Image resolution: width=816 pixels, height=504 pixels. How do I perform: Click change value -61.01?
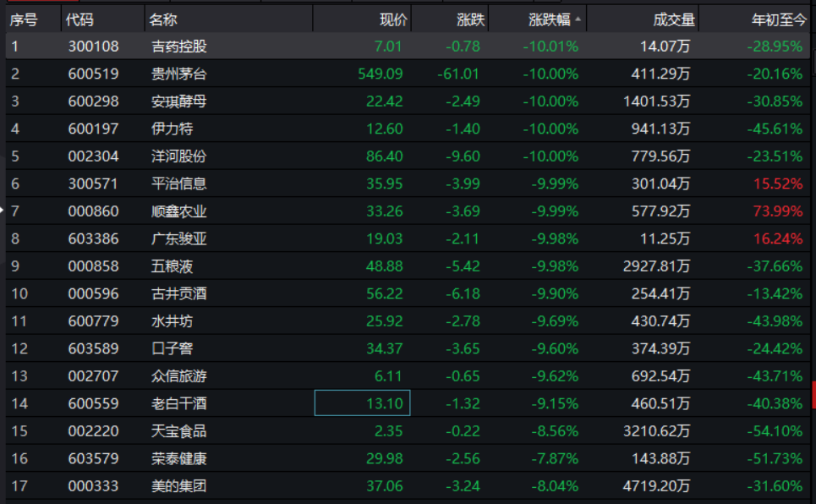458,74
